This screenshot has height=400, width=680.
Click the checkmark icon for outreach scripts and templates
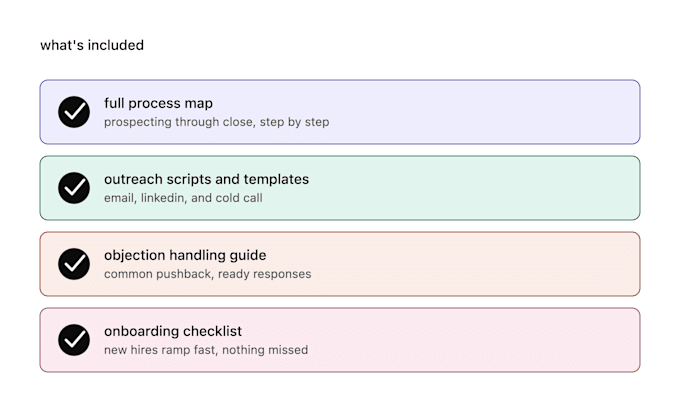pyautogui.click(x=74, y=188)
